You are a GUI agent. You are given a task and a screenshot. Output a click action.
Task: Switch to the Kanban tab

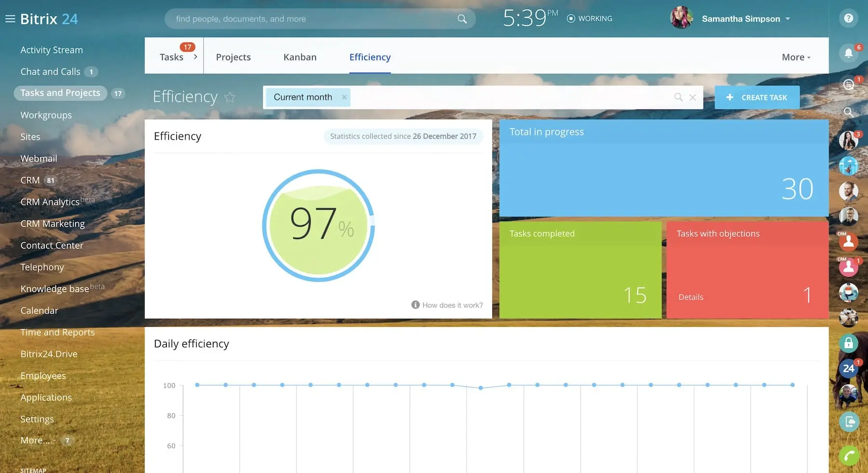(x=300, y=57)
